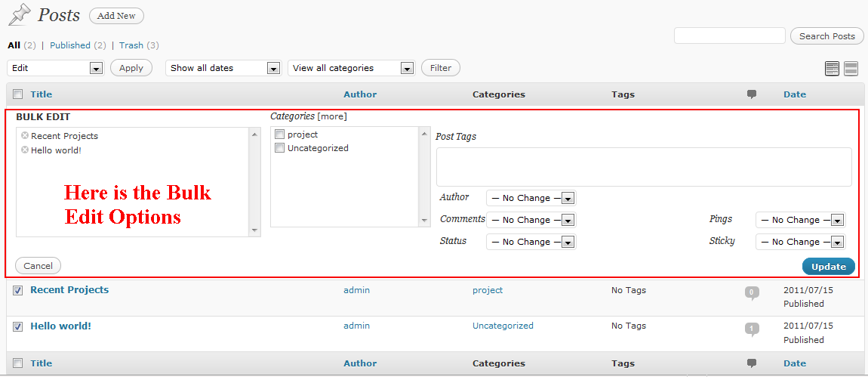Show the Trash posts filter

click(x=131, y=45)
